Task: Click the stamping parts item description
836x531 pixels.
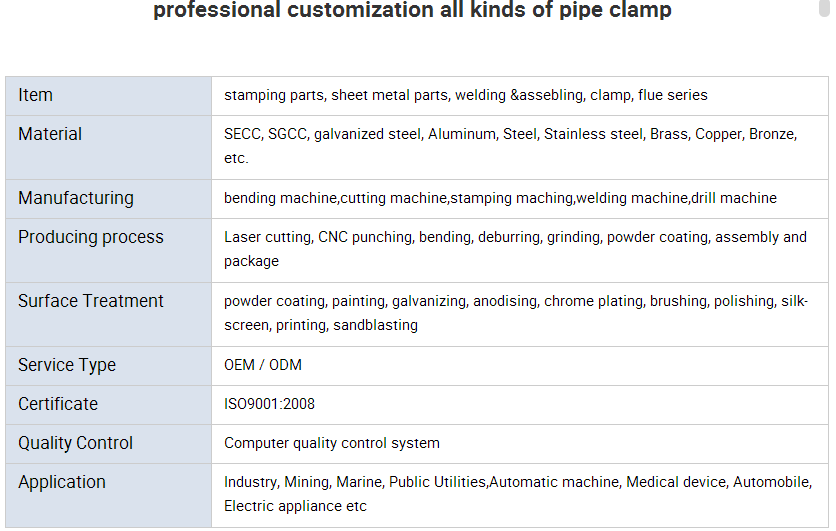Action: pos(465,95)
